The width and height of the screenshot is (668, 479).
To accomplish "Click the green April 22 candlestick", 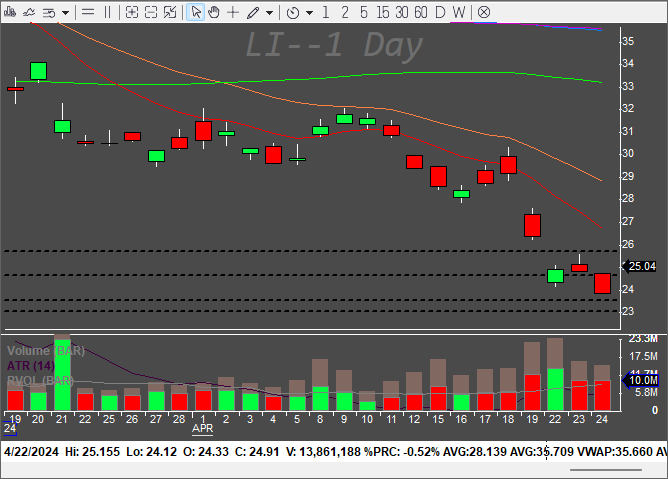I will click(555, 276).
